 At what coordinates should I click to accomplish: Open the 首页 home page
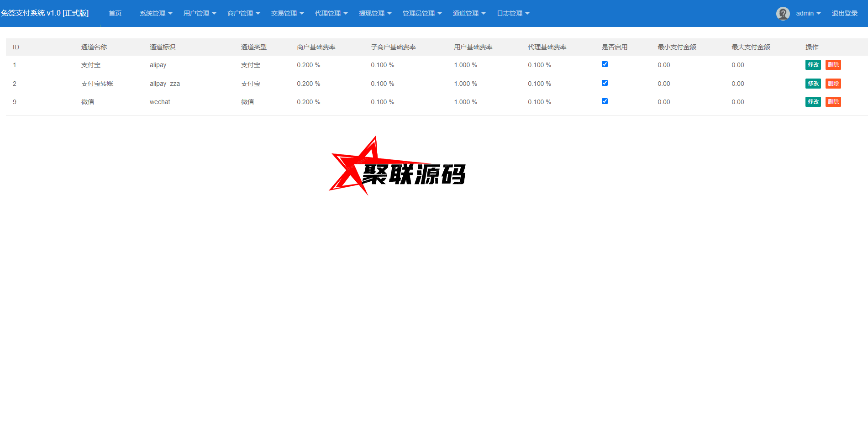click(115, 14)
